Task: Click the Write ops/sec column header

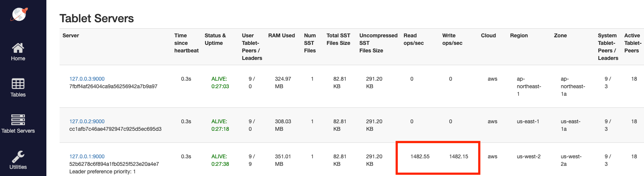Action: [x=452, y=39]
